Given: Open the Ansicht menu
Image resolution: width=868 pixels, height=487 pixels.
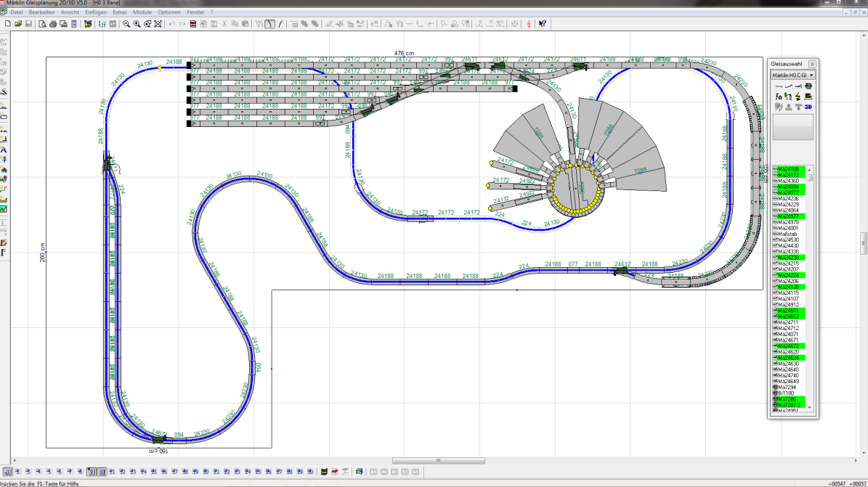Looking at the screenshot, I should click(70, 12).
